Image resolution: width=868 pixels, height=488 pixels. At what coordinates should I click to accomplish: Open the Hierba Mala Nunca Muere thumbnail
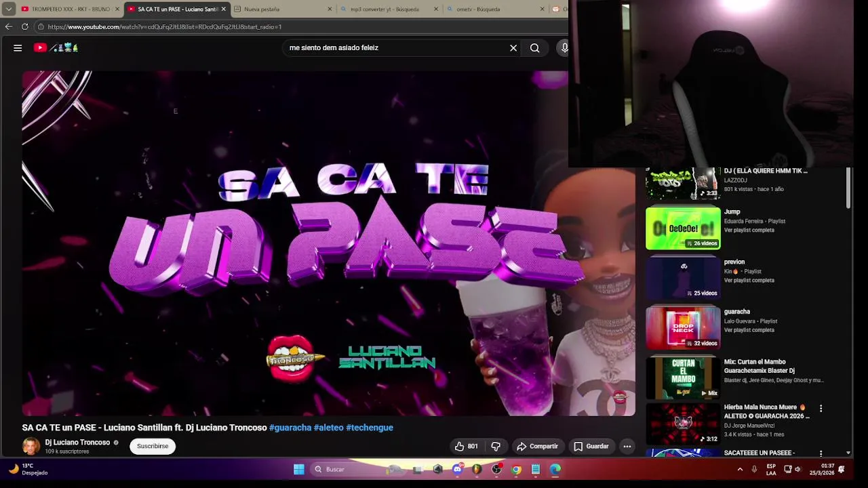pyautogui.click(x=683, y=424)
